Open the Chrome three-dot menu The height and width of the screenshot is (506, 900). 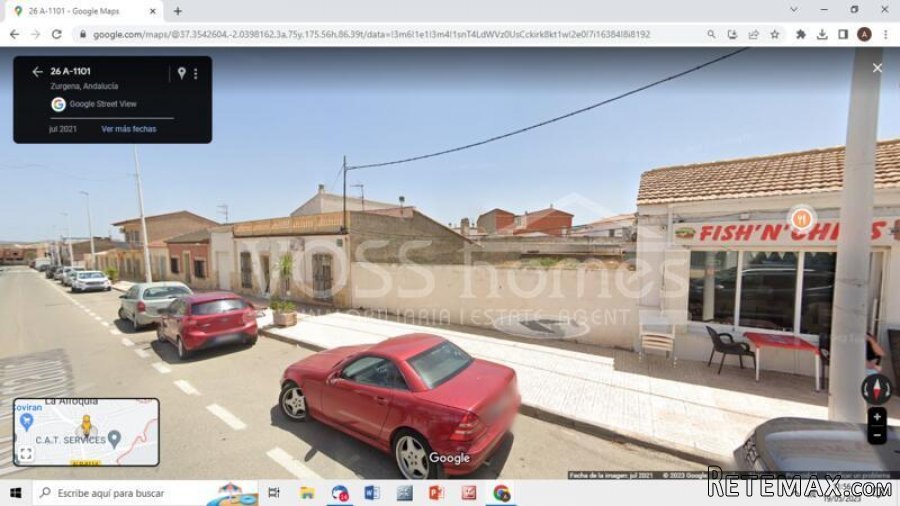(886, 34)
